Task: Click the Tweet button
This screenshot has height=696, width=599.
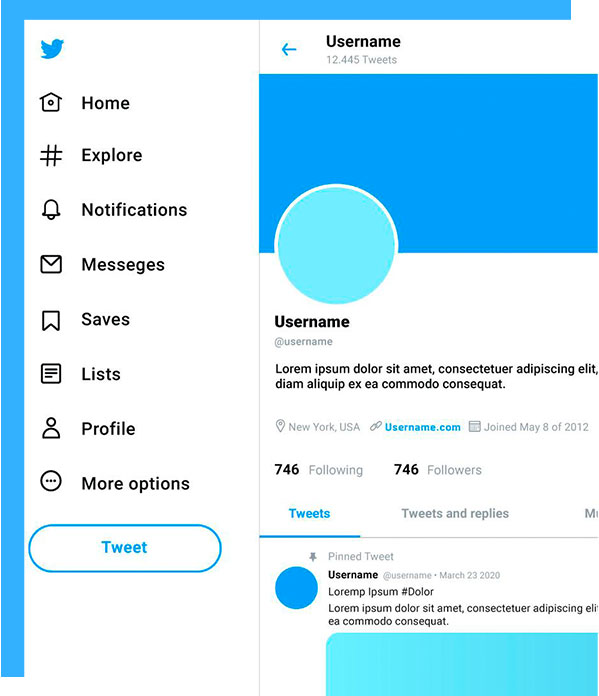Action: click(x=125, y=548)
